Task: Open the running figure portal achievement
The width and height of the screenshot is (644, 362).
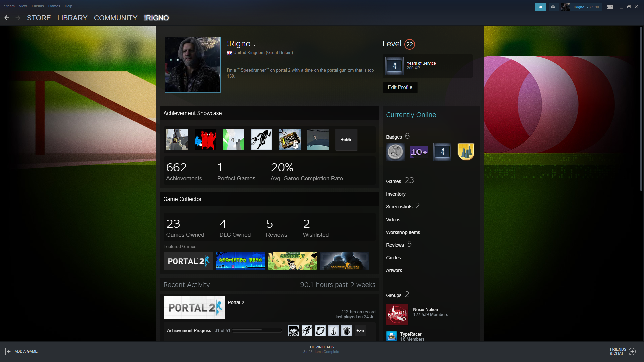Action: click(262, 140)
